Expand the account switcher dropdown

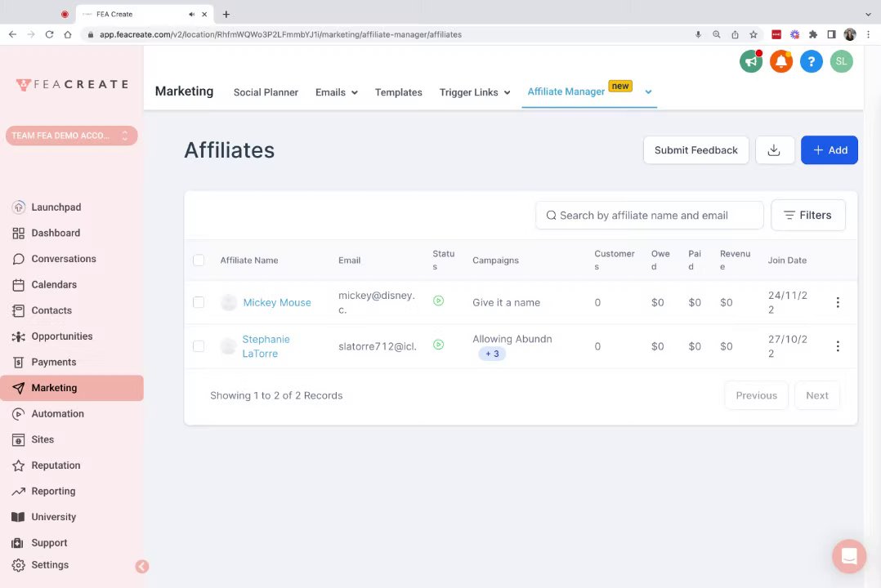pos(72,136)
